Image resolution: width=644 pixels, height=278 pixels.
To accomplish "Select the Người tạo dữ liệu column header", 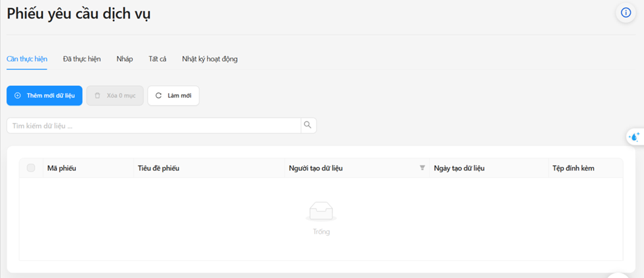I will tap(316, 168).
